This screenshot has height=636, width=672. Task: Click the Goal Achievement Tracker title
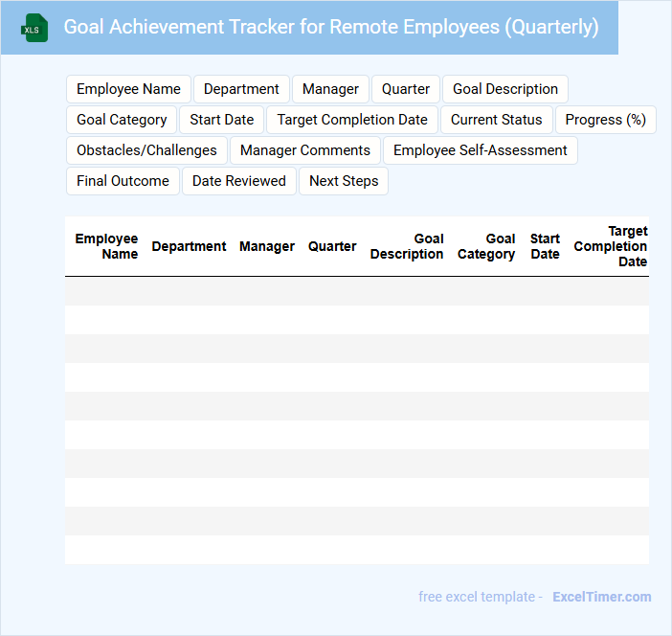pos(331,27)
